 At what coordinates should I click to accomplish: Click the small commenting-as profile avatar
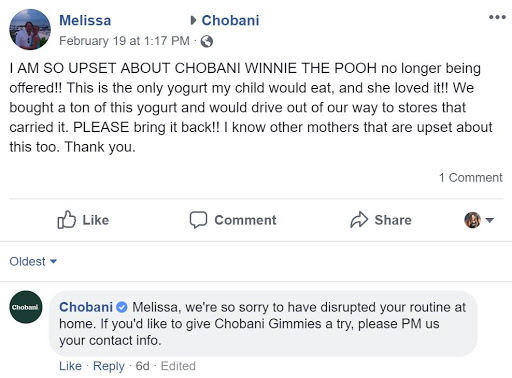click(472, 220)
